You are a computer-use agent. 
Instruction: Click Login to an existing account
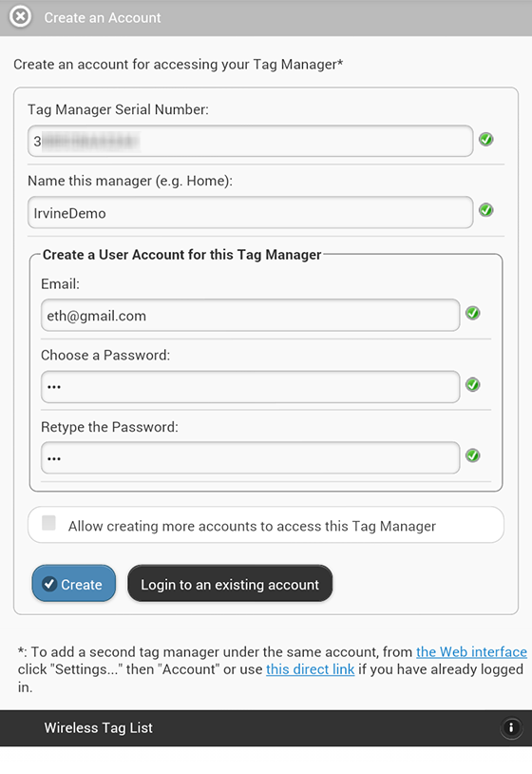click(230, 584)
